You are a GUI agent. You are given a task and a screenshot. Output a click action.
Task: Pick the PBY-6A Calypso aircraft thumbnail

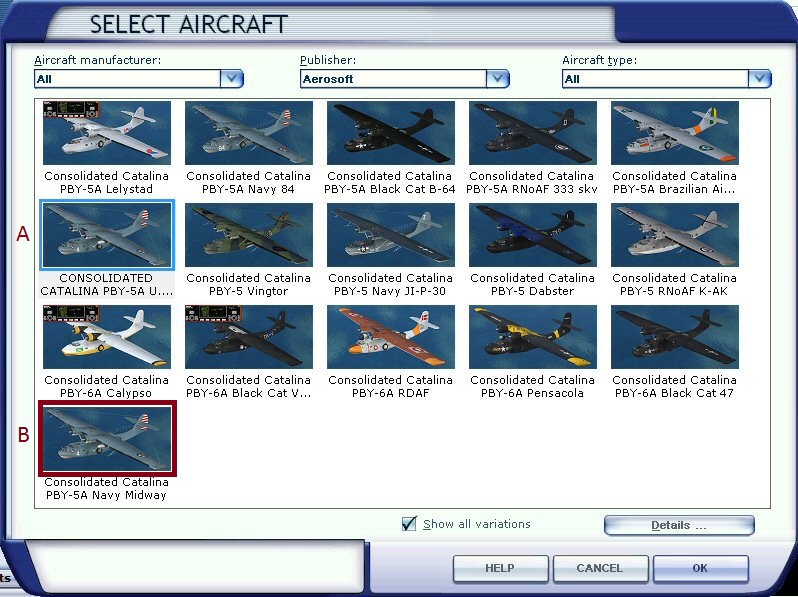click(x=107, y=337)
